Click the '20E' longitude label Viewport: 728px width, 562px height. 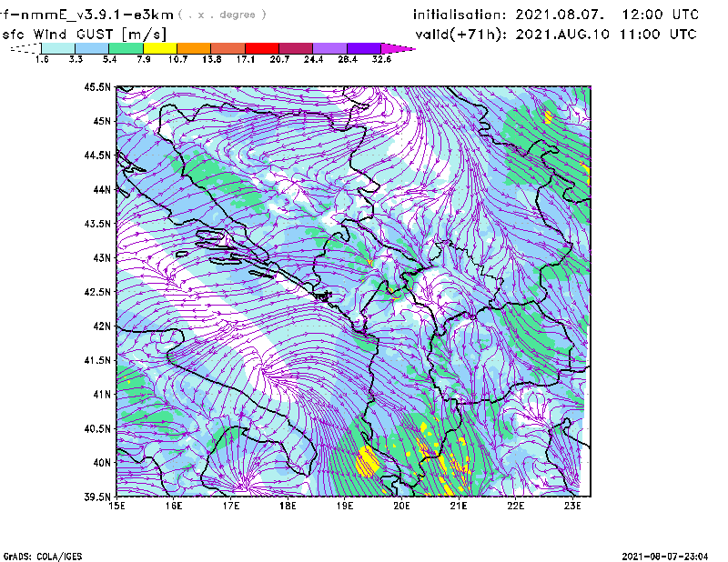coord(401,506)
